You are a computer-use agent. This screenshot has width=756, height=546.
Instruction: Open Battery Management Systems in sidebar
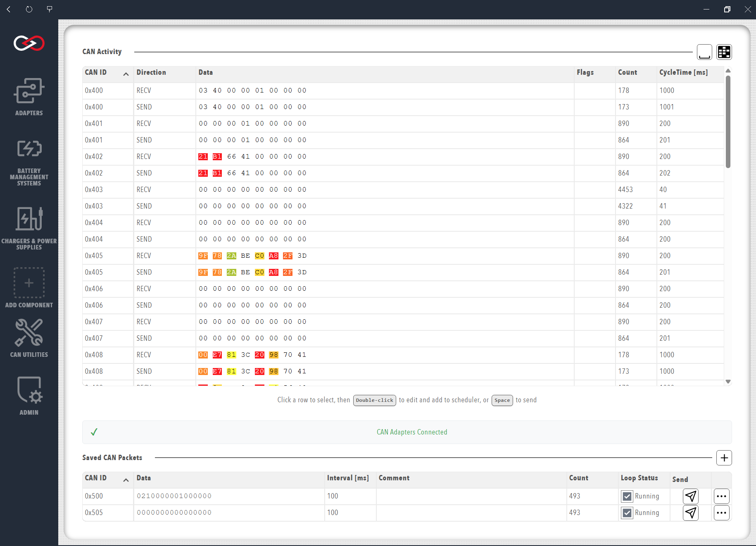point(29,162)
